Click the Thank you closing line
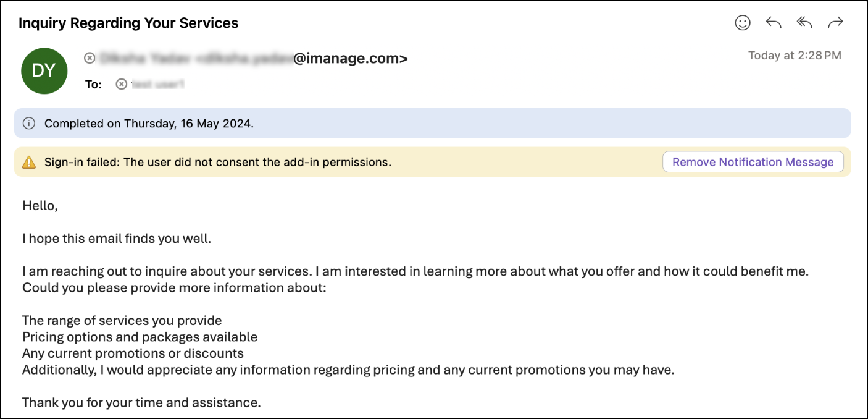Image resolution: width=868 pixels, height=419 pixels. click(x=141, y=403)
